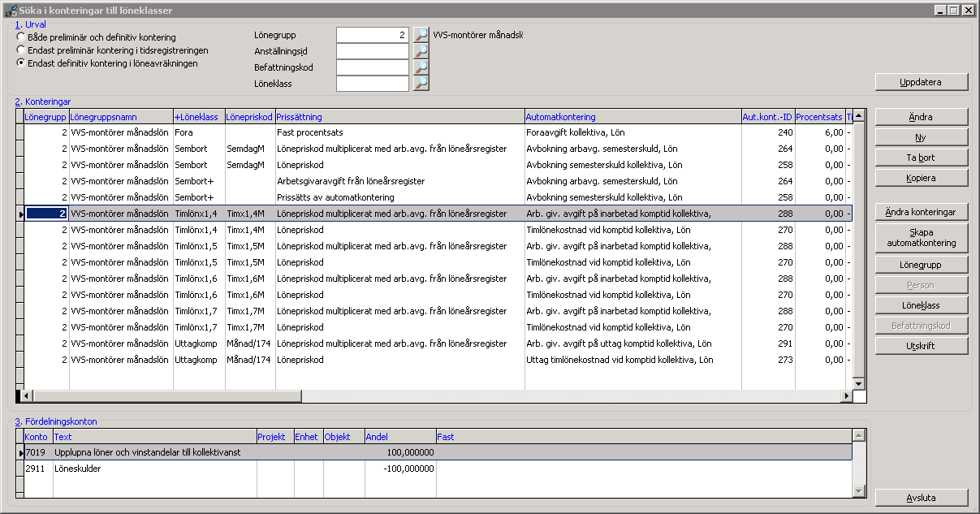The image size is (980, 514).
Task: Select the Fora löneklass row
Action: pyautogui.click(x=438, y=132)
